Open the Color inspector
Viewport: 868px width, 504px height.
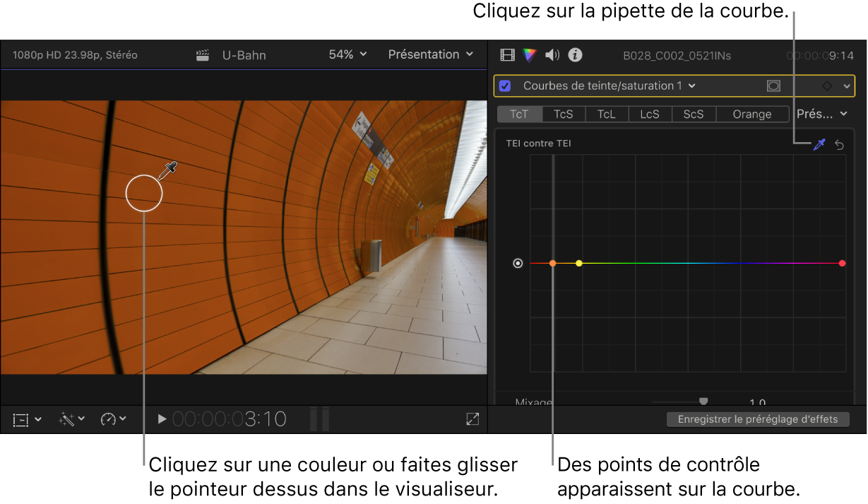[529, 54]
